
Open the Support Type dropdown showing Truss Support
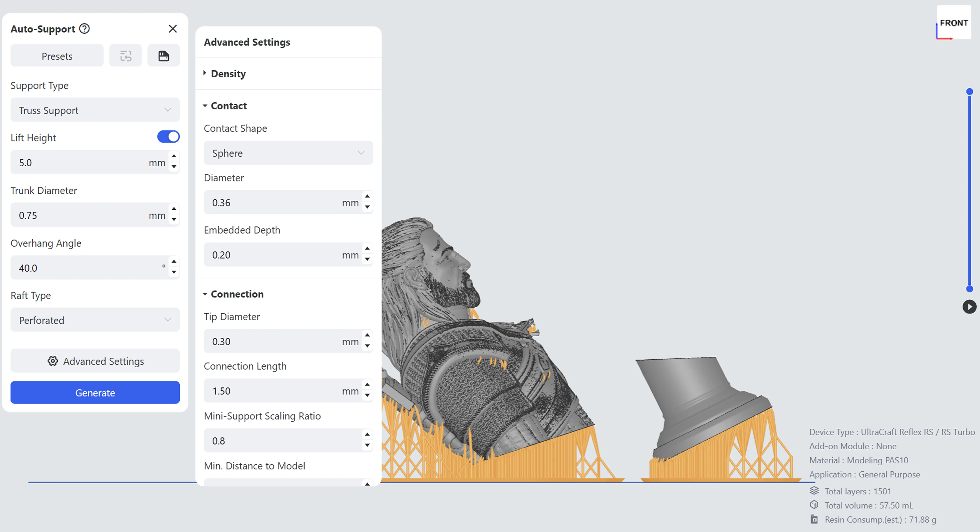[95, 110]
